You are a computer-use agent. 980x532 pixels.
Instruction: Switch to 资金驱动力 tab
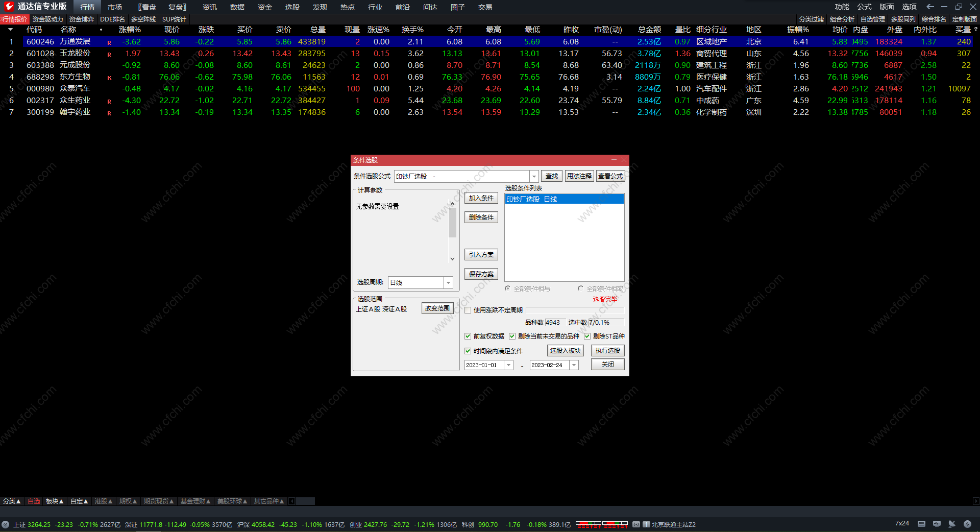point(48,19)
